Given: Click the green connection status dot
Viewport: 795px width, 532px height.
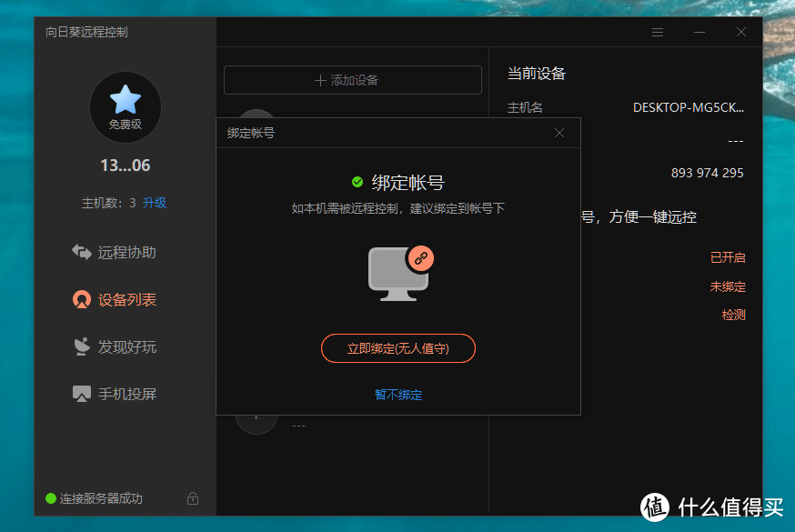Looking at the screenshot, I should point(51,498).
